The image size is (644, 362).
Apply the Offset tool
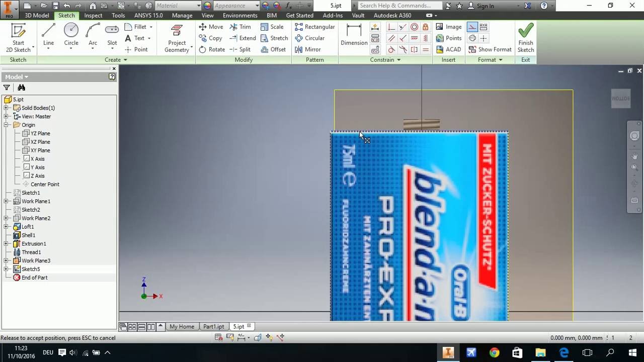pyautogui.click(x=273, y=49)
